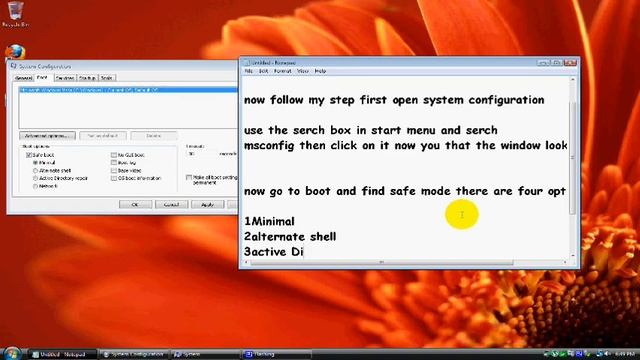640x360 pixels.
Task: Click Cancel in System Configuration
Action: click(171, 204)
